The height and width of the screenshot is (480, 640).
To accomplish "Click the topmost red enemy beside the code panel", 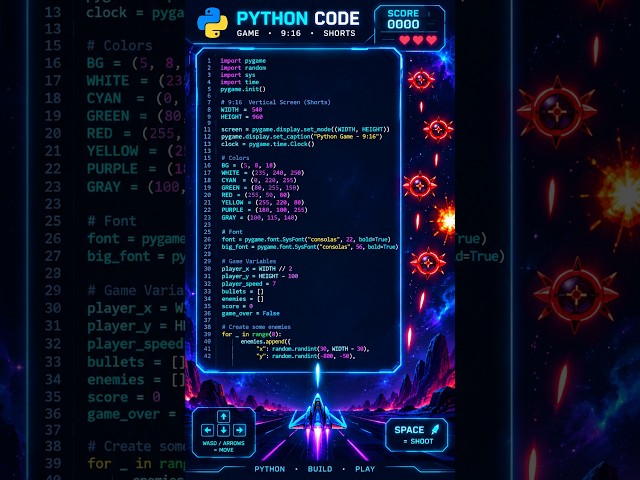I will 421,80.
